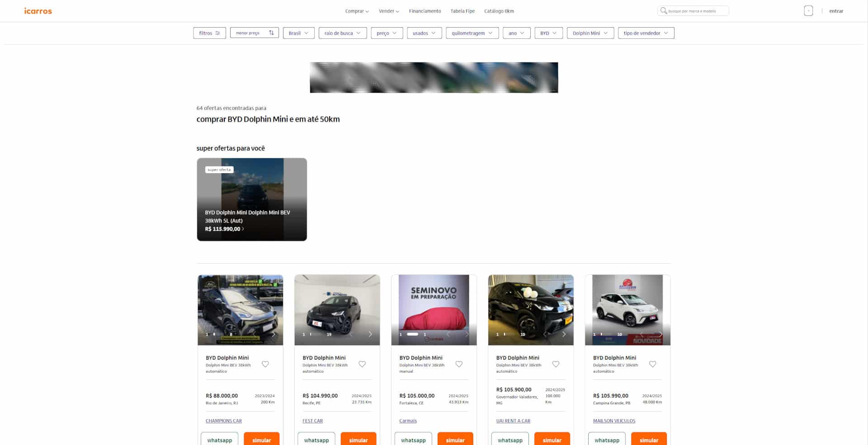Open the CHAMPIONS CAR dealer link
The height and width of the screenshot is (445, 868).
224,421
